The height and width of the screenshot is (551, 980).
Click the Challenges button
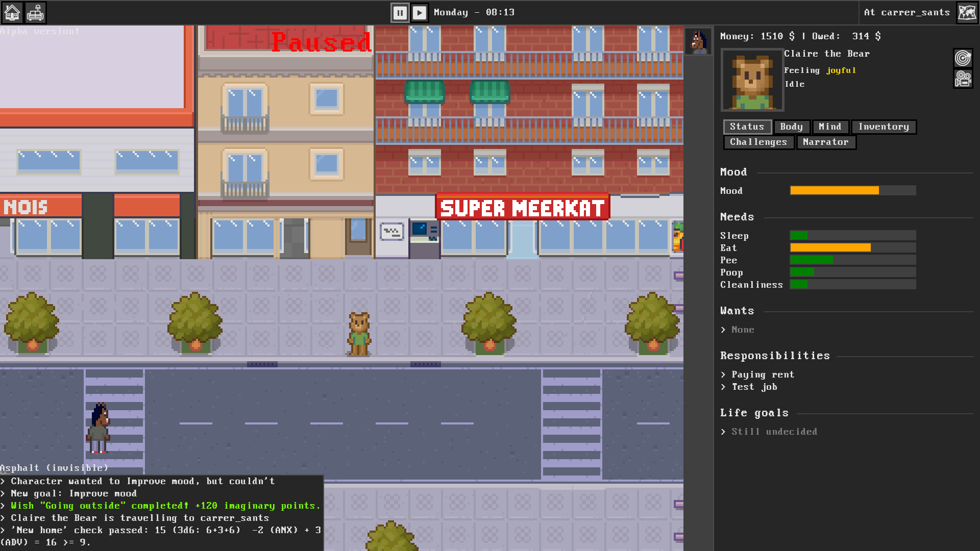pos(758,142)
